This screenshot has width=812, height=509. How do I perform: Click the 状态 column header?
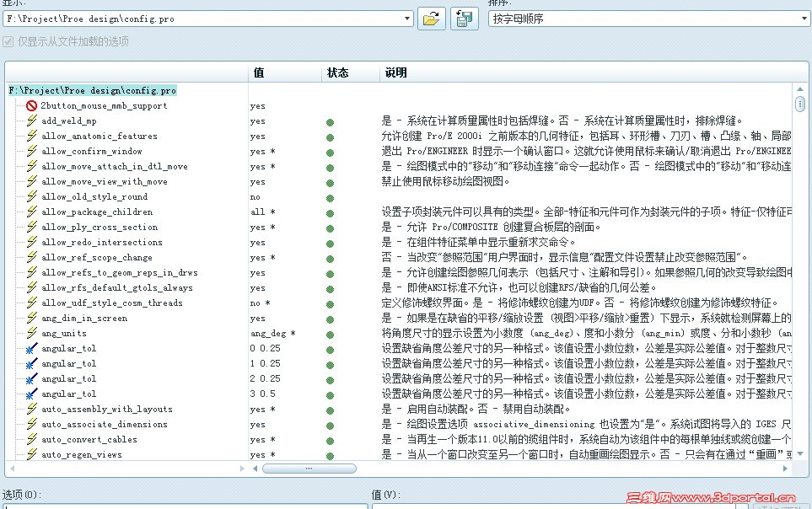(337, 72)
